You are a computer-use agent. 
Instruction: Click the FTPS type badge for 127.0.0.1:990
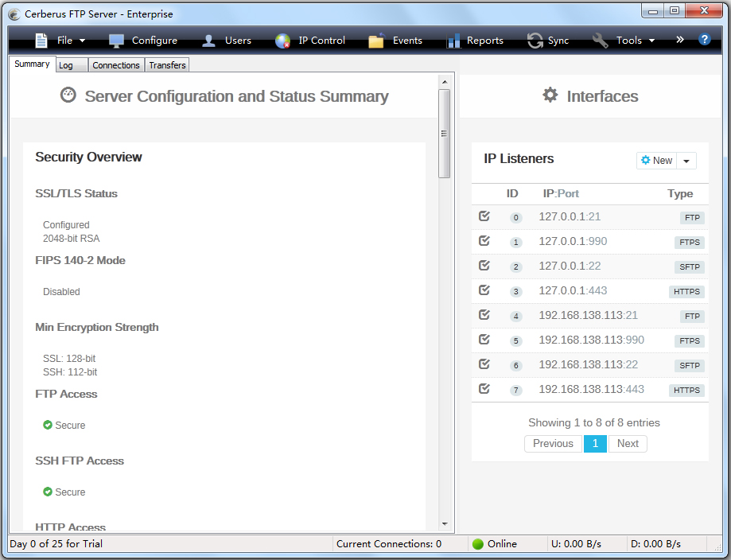click(690, 242)
